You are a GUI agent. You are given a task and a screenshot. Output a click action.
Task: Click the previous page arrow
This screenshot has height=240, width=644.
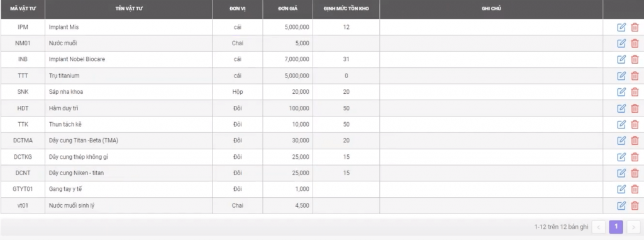(599, 227)
